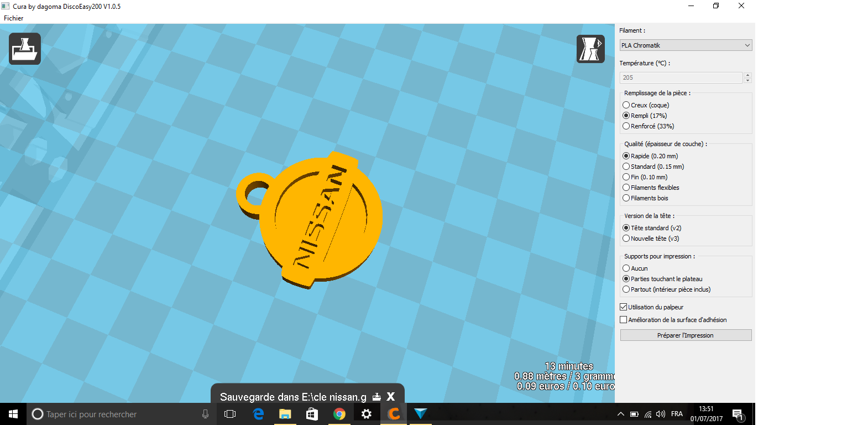Decrease temperature with the down arrow
This screenshot has height=425, width=868.
(x=747, y=80)
